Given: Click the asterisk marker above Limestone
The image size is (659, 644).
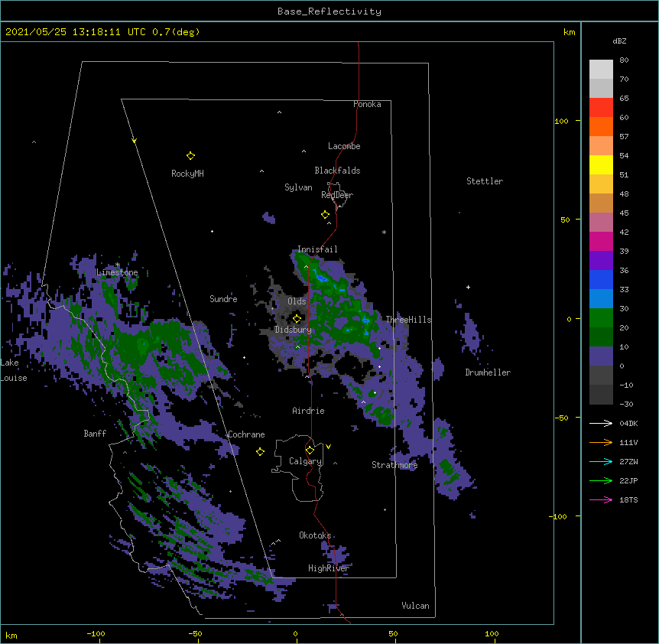Looking at the screenshot, I should (x=117, y=265).
